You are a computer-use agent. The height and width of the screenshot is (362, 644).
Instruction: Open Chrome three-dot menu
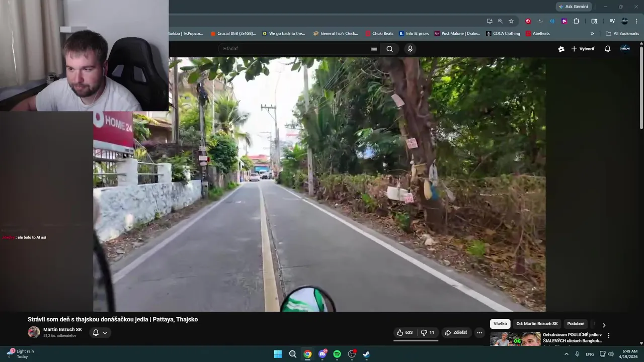[x=636, y=21]
